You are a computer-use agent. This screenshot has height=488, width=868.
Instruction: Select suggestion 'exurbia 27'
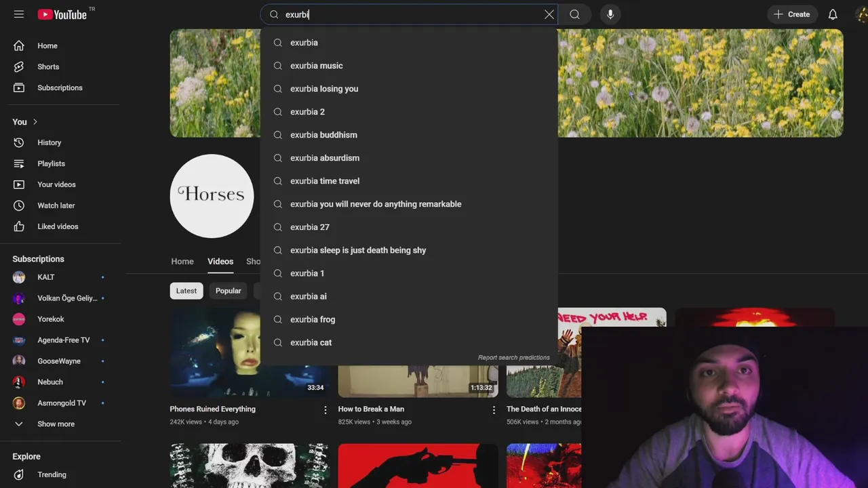[409, 227]
